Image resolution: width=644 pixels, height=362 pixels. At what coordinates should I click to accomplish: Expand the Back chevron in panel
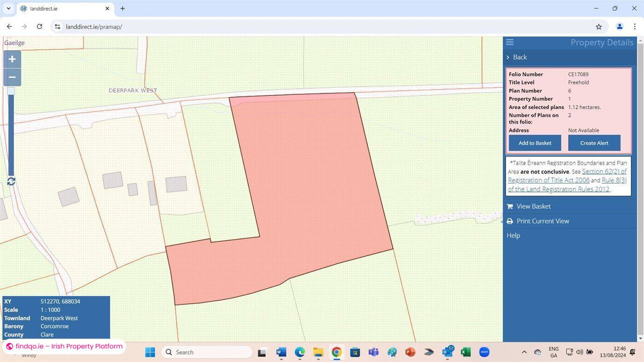508,57
